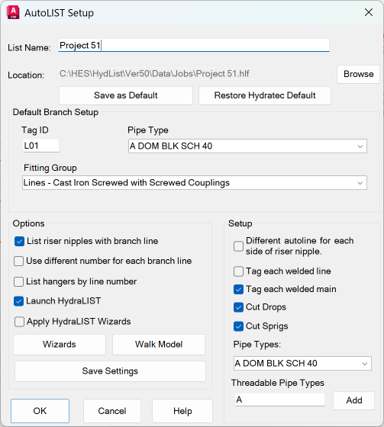
Task: Check List hangers by line number
Action: pos(19,282)
